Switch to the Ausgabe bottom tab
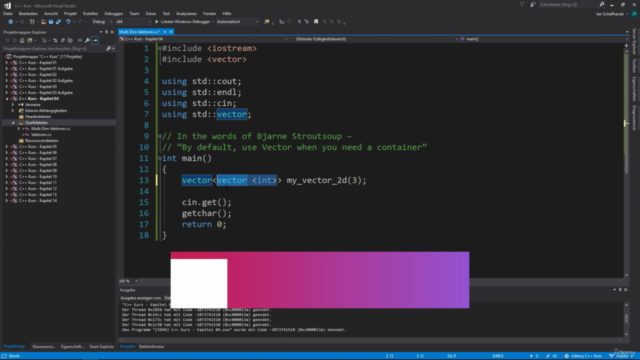This screenshot has width=640, height=360. tap(127, 347)
